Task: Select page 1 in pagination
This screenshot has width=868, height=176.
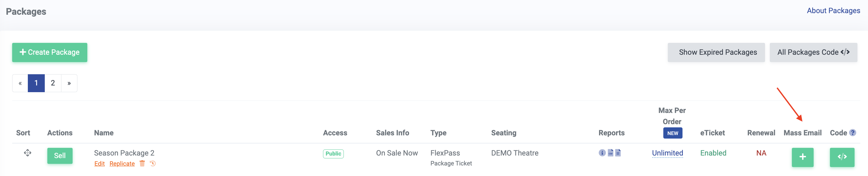Action: pos(36,83)
